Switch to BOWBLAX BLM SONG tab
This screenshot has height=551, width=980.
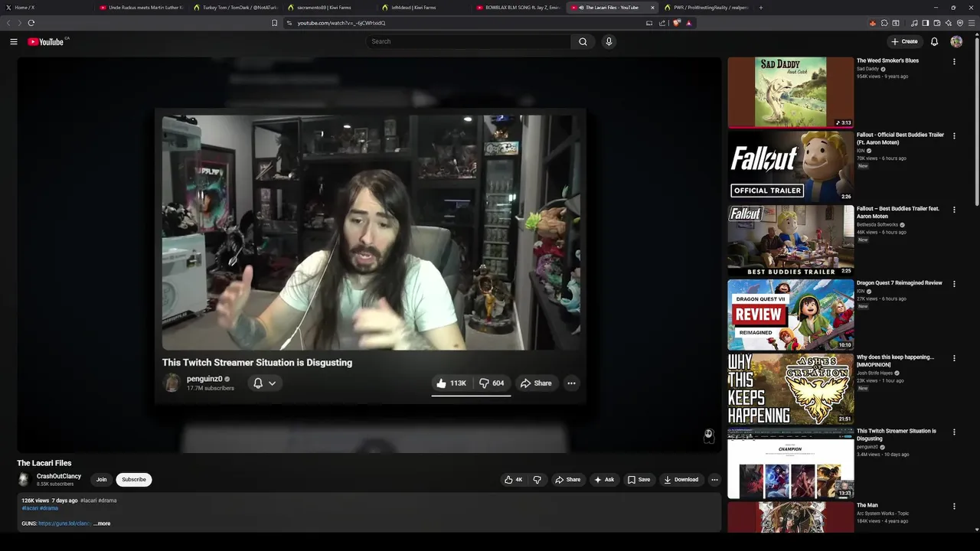[518, 8]
